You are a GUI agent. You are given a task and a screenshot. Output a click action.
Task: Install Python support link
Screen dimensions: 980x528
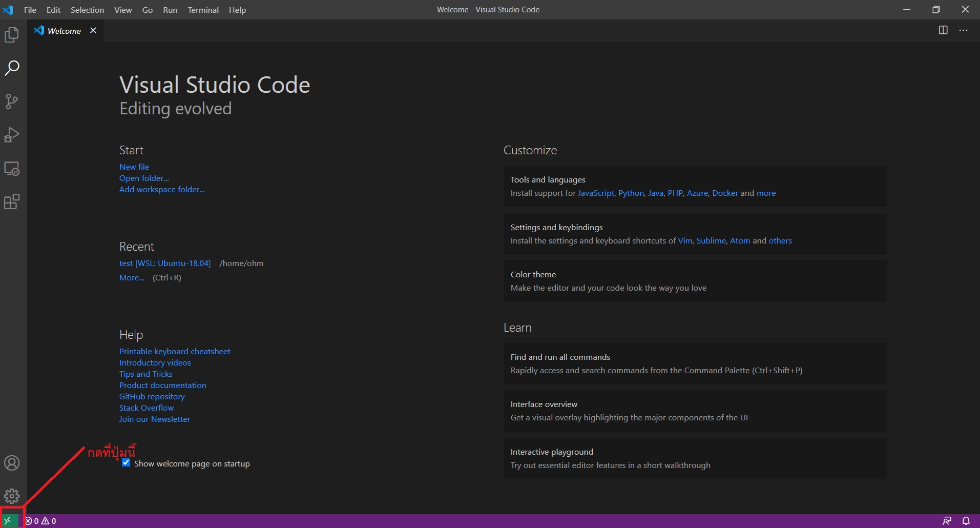(x=631, y=193)
